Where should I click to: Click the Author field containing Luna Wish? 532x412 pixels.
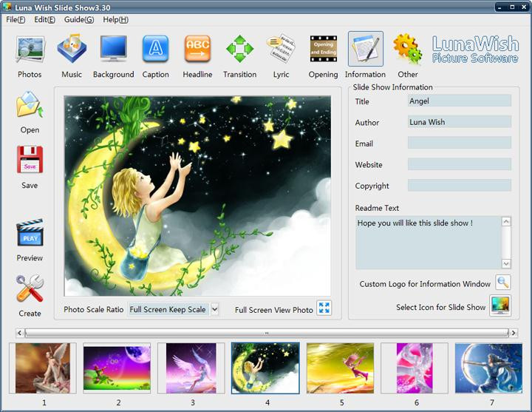pyautogui.click(x=460, y=122)
